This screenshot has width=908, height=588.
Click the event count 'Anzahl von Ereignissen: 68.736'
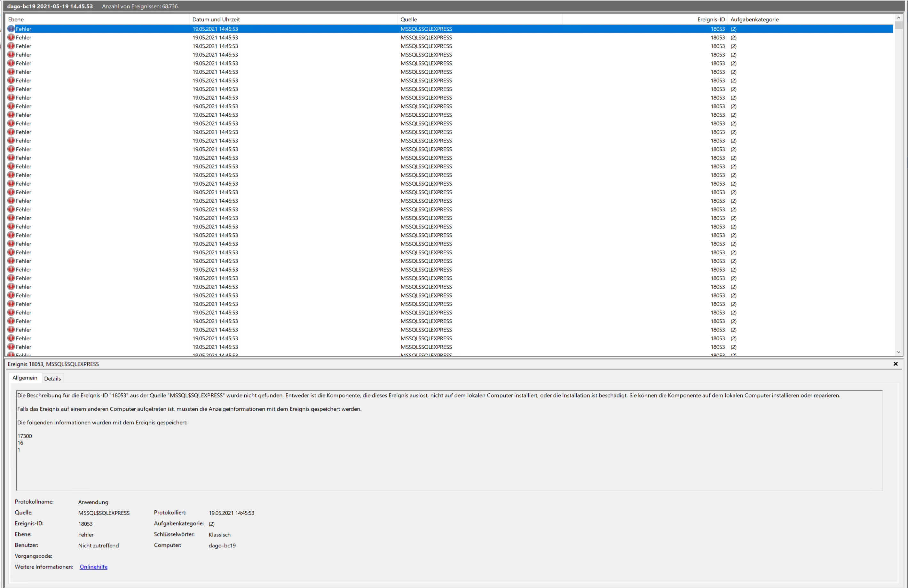(x=140, y=6)
